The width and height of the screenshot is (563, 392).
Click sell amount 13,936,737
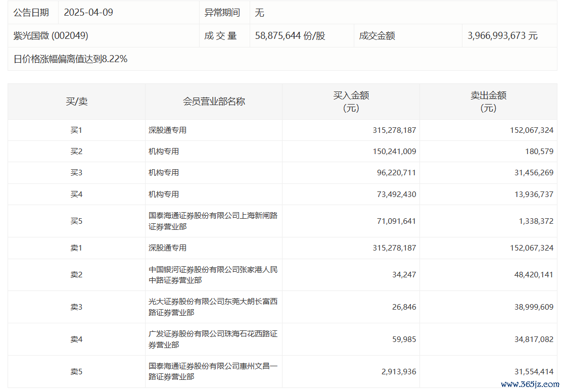click(x=534, y=194)
